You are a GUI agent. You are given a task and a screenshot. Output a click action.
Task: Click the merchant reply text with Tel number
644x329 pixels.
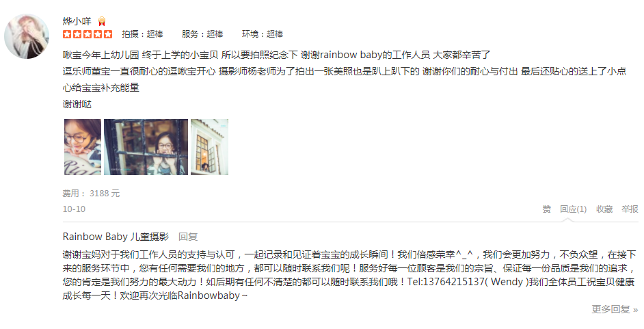(x=349, y=275)
